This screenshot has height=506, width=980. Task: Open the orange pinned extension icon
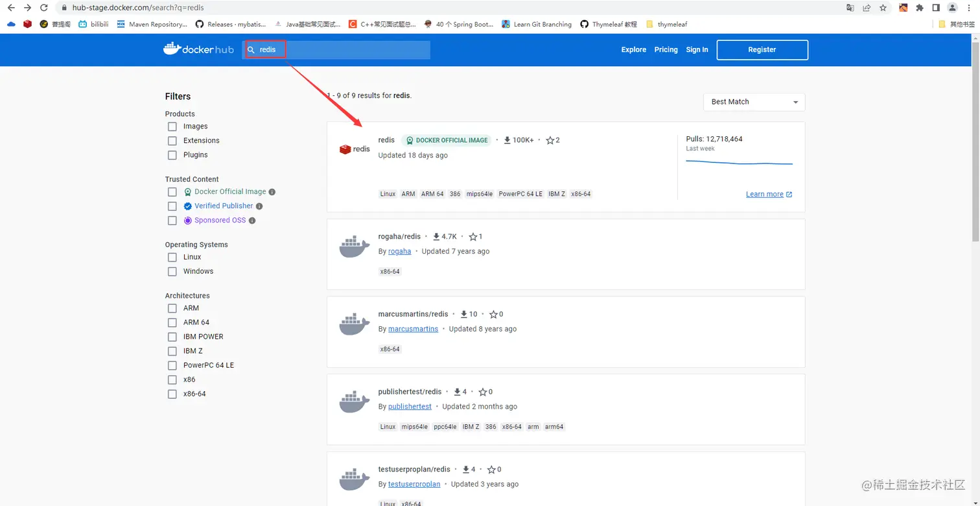904,8
